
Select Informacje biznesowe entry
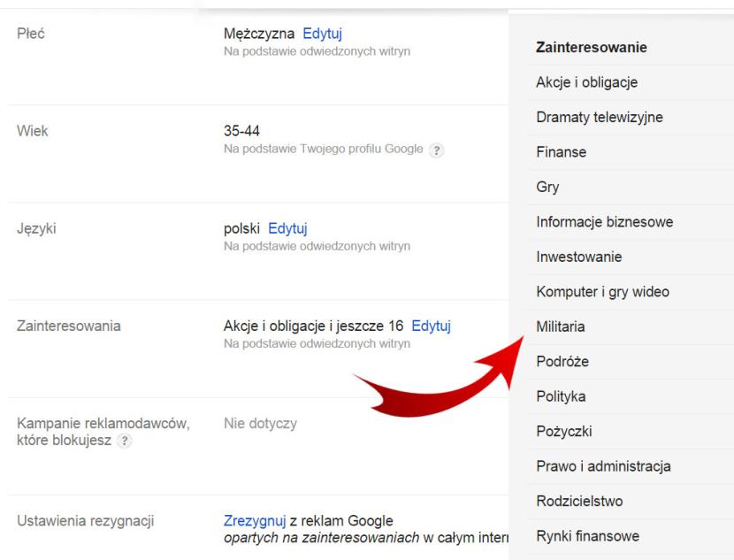point(604,222)
